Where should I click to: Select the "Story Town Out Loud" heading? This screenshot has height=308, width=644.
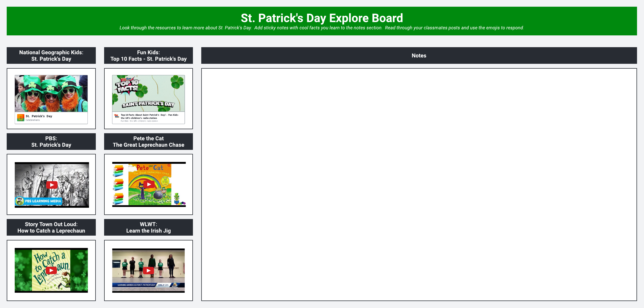[x=51, y=227]
